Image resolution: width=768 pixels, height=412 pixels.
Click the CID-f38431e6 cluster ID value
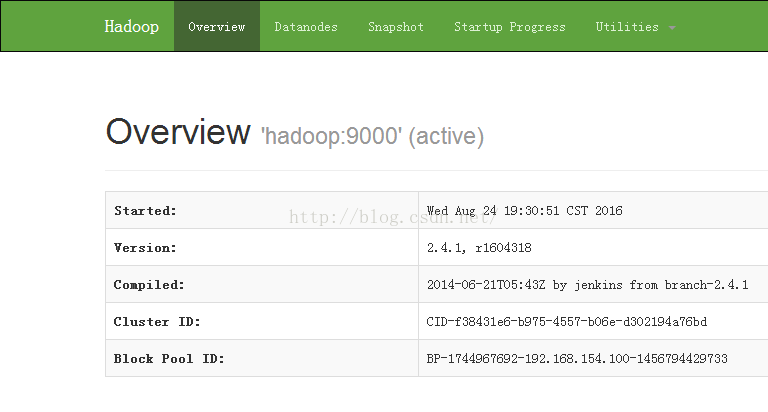click(567, 321)
